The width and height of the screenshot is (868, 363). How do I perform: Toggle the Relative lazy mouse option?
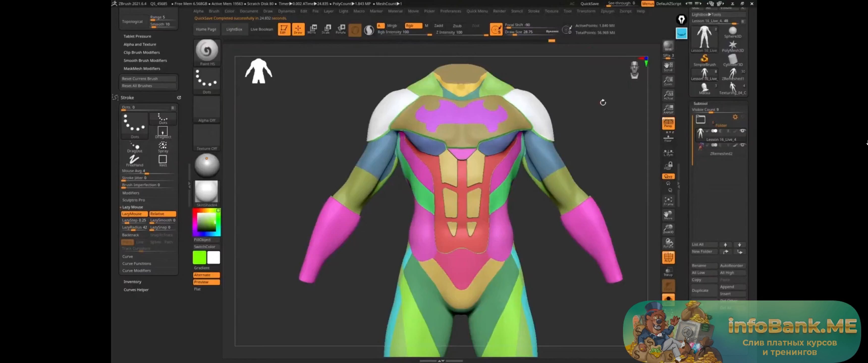coord(162,214)
